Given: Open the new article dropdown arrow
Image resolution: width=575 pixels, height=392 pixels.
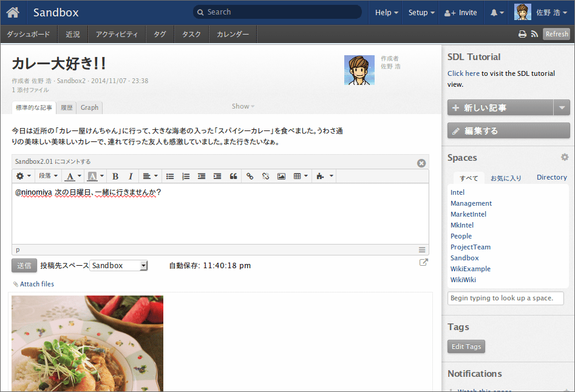Looking at the screenshot, I should click(562, 107).
